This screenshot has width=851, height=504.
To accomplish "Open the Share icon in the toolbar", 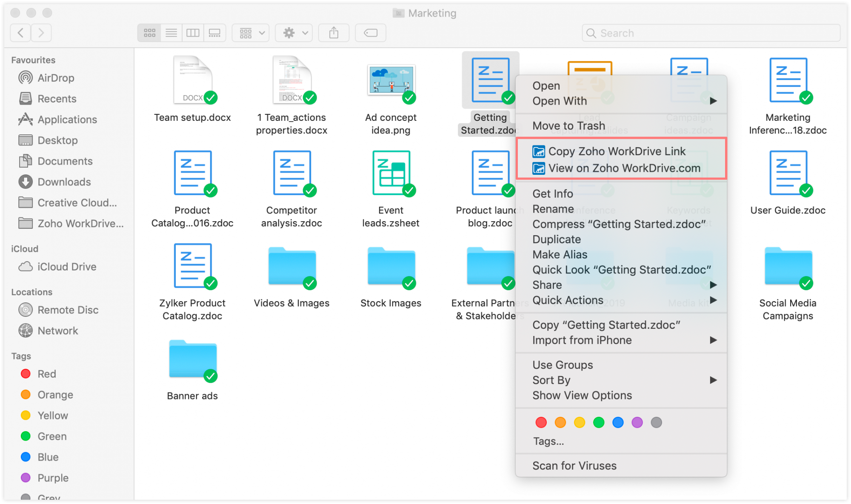I will click(x=334, y=33).
